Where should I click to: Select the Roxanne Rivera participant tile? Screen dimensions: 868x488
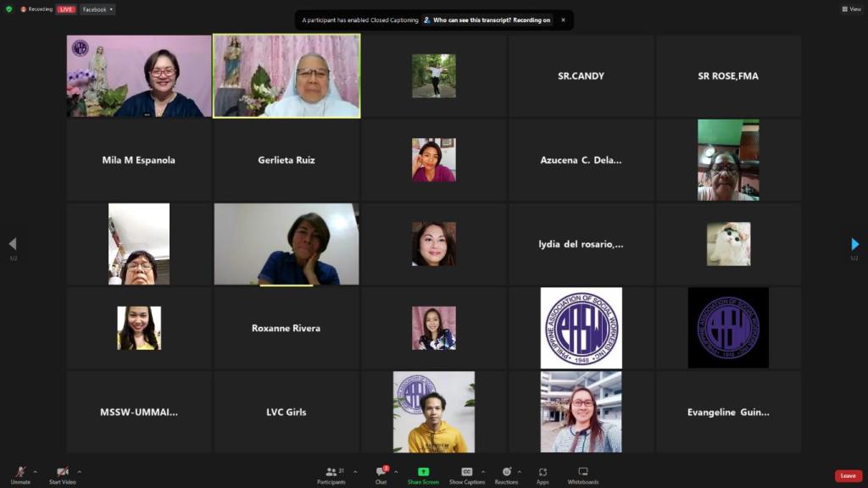click(286, 328)
